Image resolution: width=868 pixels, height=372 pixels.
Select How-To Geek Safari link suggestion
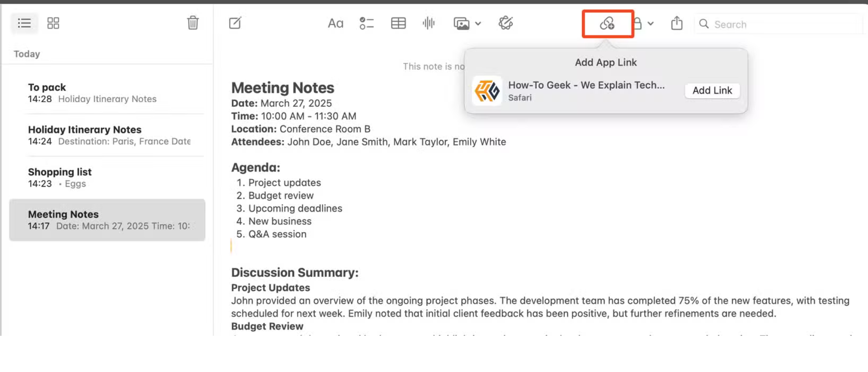tap(586, 91)
